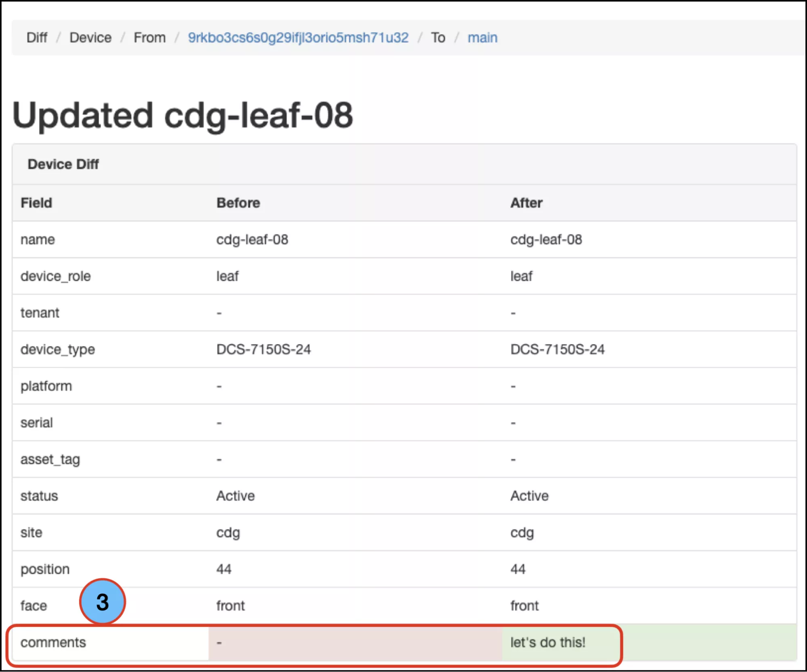This screenshot has width=807, height=672.
Task: Select the comments field row label
Action: coord(53,642)
